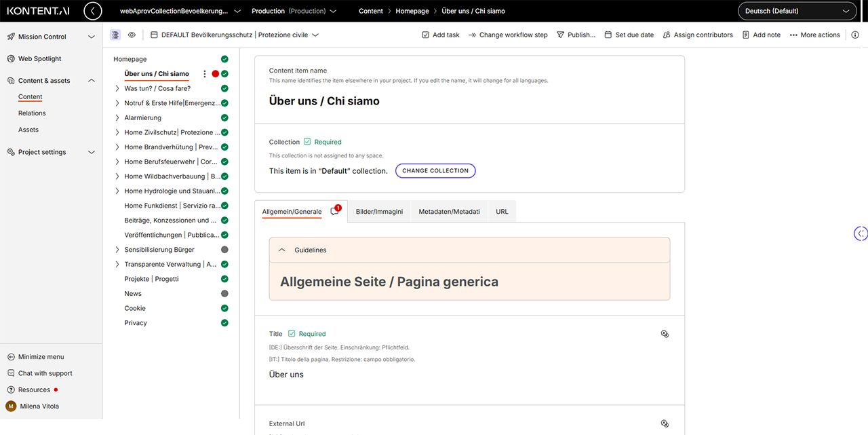Select the Privacy item in content tree
Image resolution: width=868 pixels, height=435 pixels.
click(x=136, y=323)
